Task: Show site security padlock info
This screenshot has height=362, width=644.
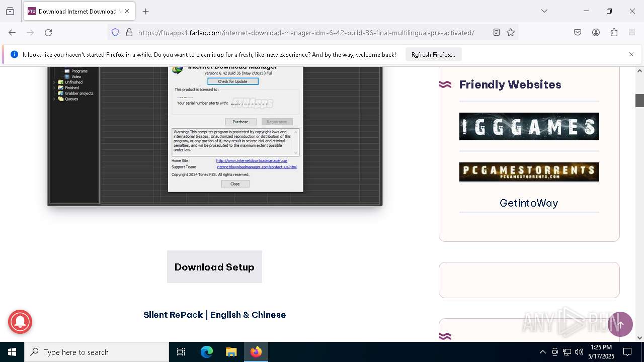Action: 129,32
